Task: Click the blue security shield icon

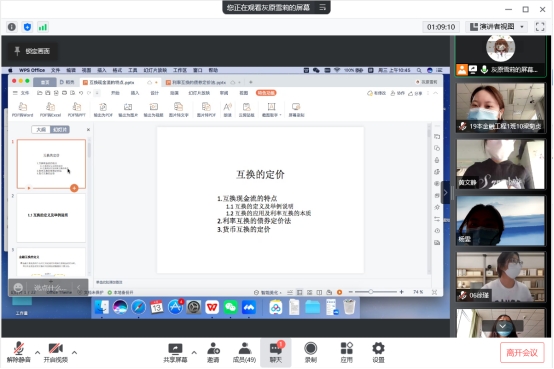Action: (x=27, y=27)
